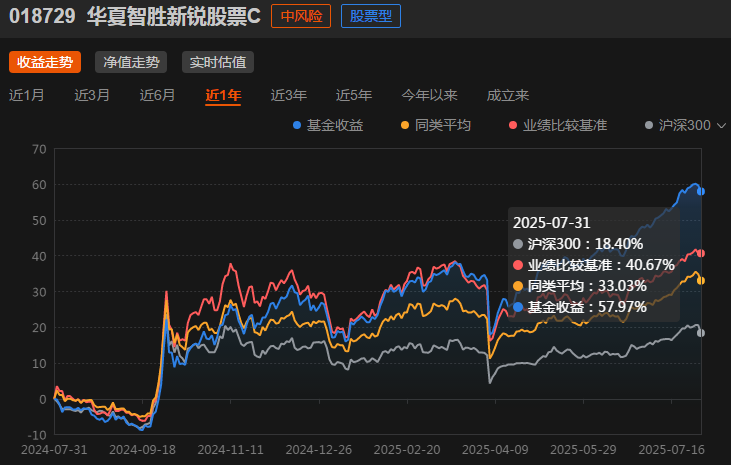Click y-axis label 50

39,221
